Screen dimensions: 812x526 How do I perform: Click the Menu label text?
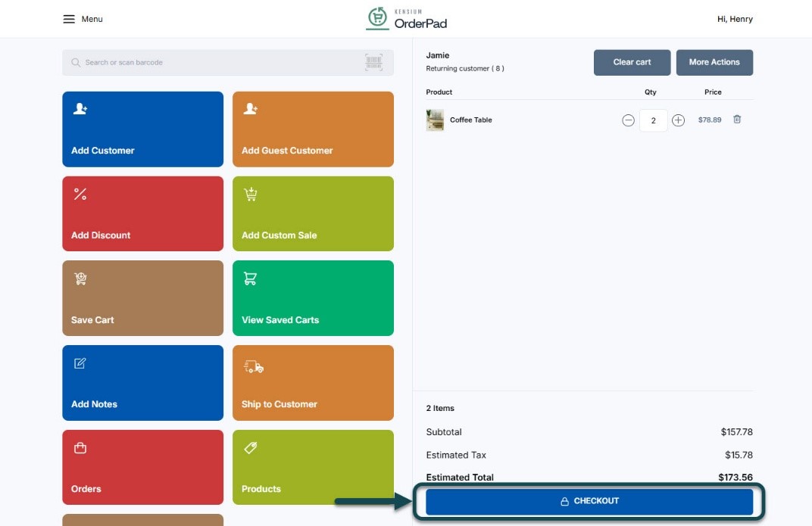pos(92,19)
